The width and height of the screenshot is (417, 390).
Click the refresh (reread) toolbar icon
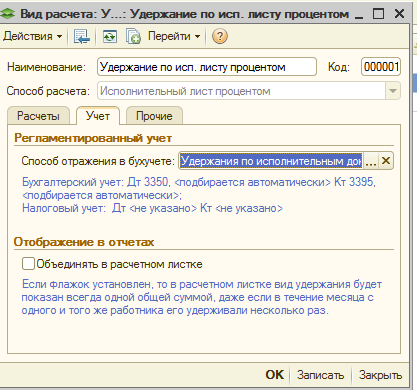(110, 36)
